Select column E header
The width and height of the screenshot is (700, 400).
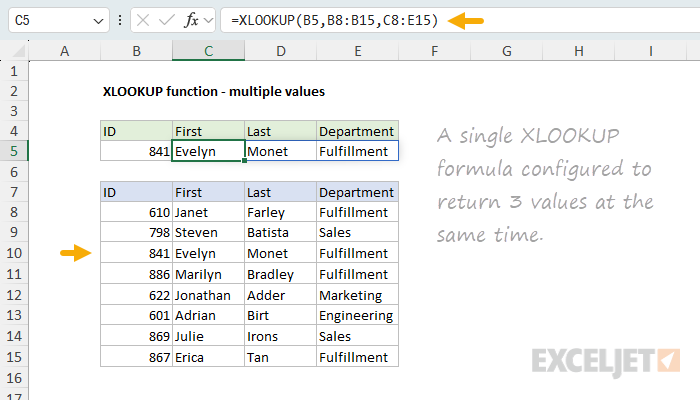click(x=358, y=51)
